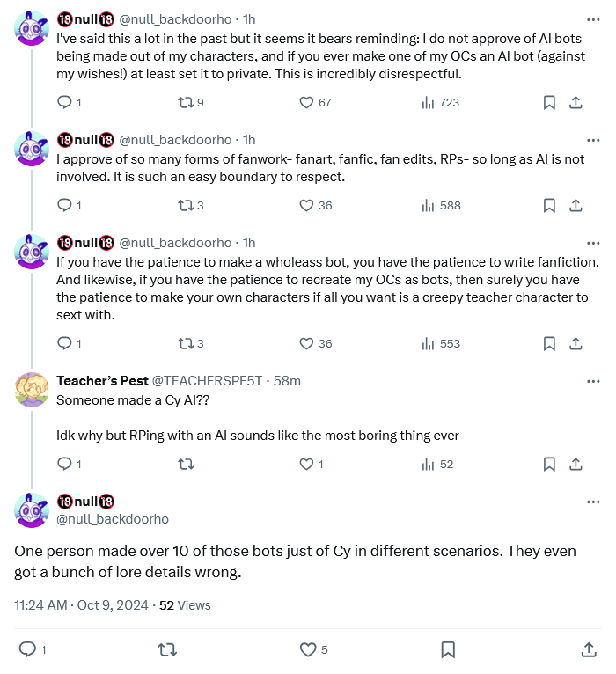
Task: Click Teacher's Pest profile avatar
Action: [x=32, y=390]
